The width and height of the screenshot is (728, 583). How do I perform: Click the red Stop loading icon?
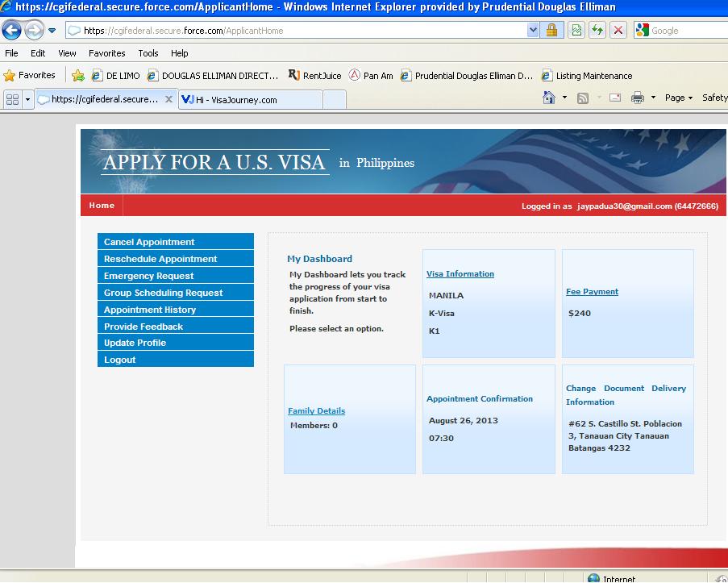click(618, 31)
